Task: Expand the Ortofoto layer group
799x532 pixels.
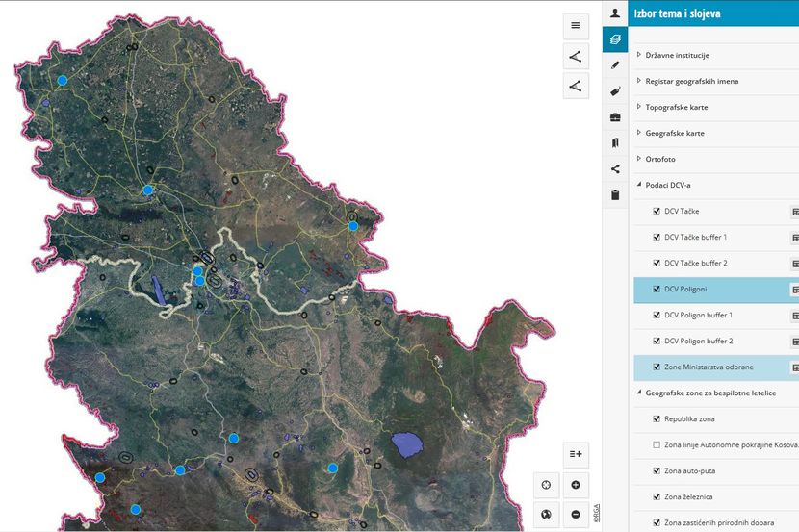Action: coord(638,159)
